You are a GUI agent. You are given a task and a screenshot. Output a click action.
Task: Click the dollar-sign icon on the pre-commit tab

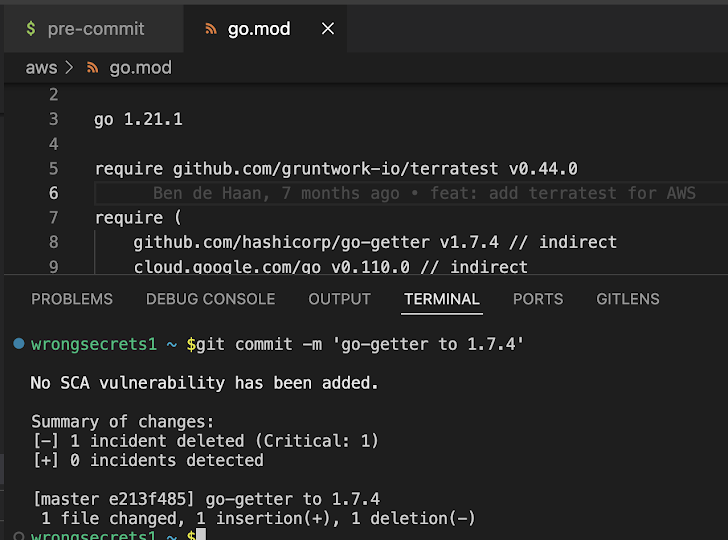(31, 29)
